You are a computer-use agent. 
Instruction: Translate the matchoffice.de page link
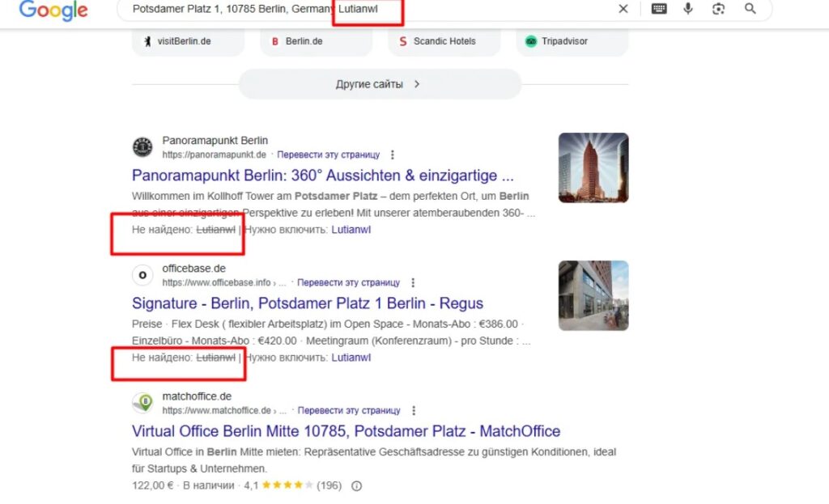point(349,410)
